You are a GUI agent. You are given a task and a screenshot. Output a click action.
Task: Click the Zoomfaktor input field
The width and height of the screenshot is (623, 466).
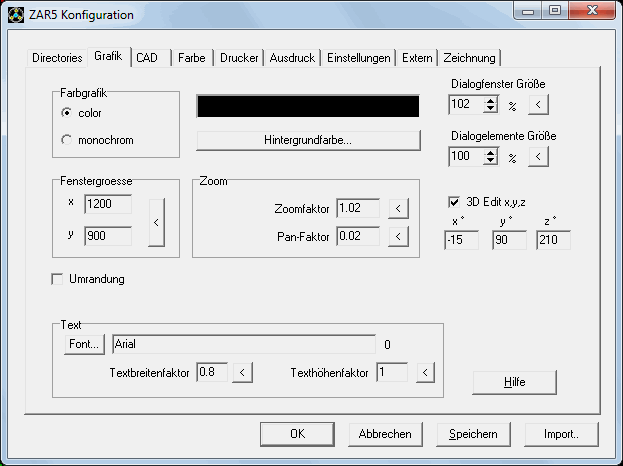(x=358, y=209)
